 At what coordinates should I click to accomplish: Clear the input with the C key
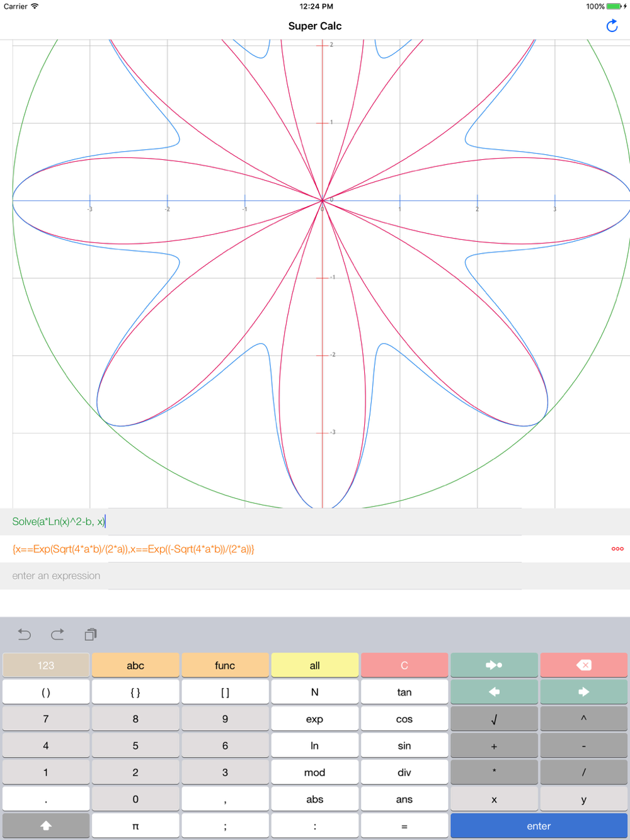404,665
